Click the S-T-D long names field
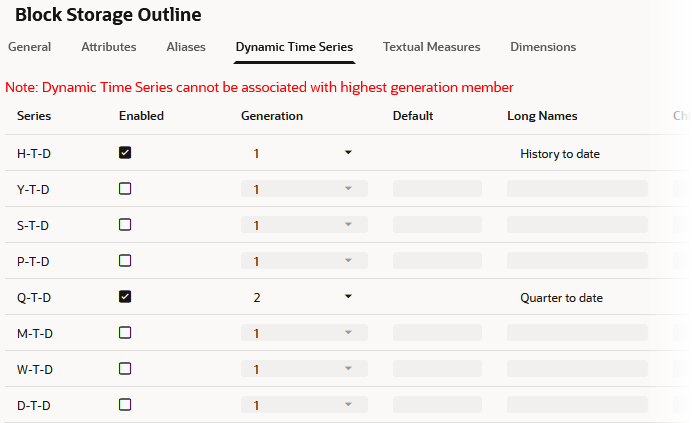The height and width of the screenshot is (423, 692). pos(577,225)
